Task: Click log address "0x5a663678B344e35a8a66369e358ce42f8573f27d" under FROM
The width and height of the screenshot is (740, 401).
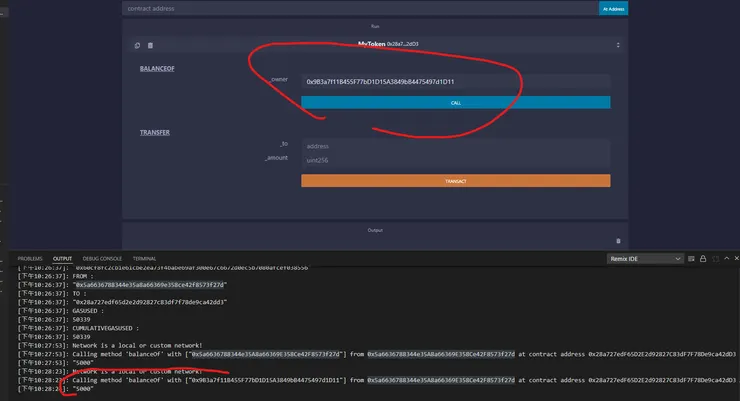Action: [150, 285]
